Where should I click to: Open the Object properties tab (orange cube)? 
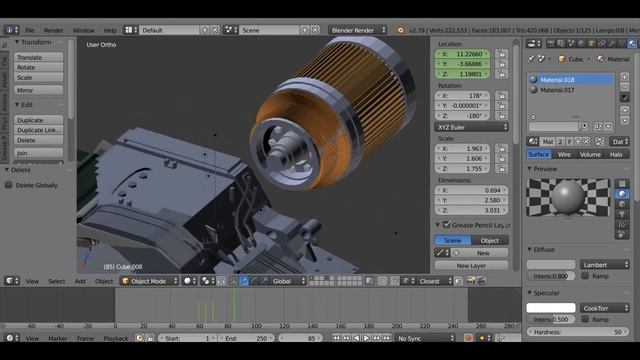pos(592,43)
